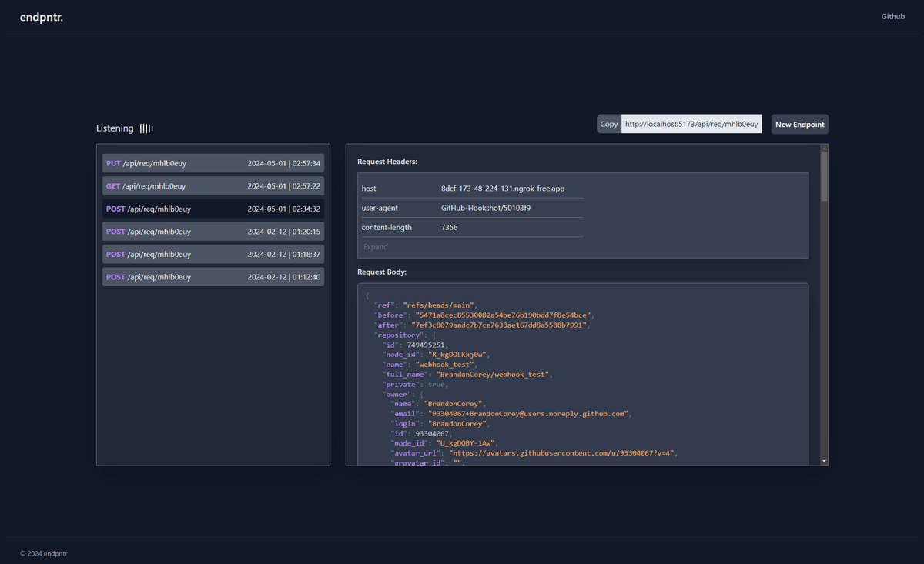The height and width of the screenshot is (564, 924).
Task: Click the content-length header row
Action: (x=471, y=228)
